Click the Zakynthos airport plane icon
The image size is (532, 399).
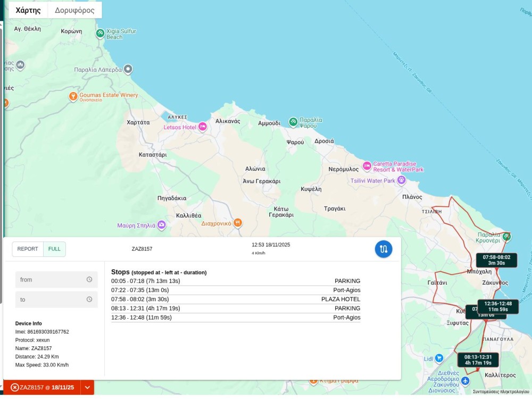(465, 380)
